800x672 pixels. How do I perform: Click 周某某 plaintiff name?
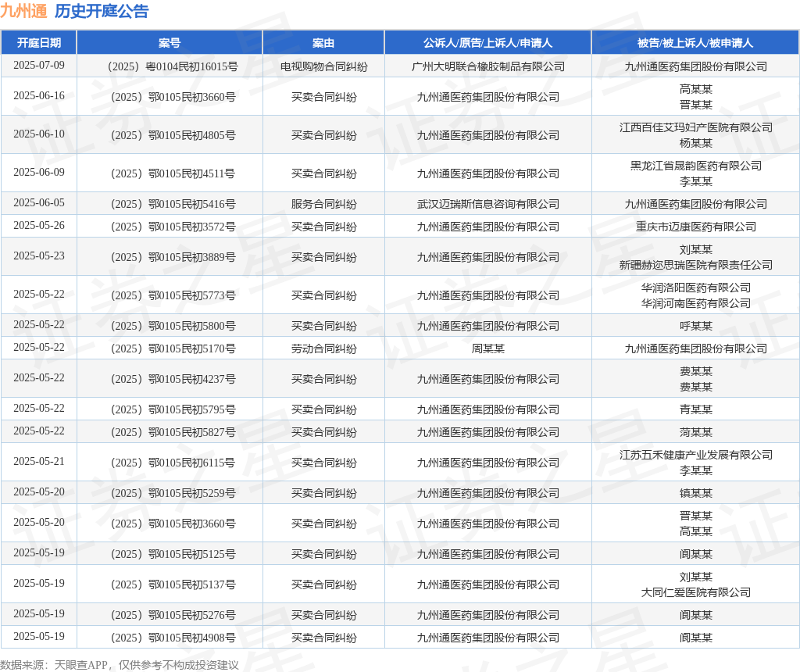pos(488,349)
